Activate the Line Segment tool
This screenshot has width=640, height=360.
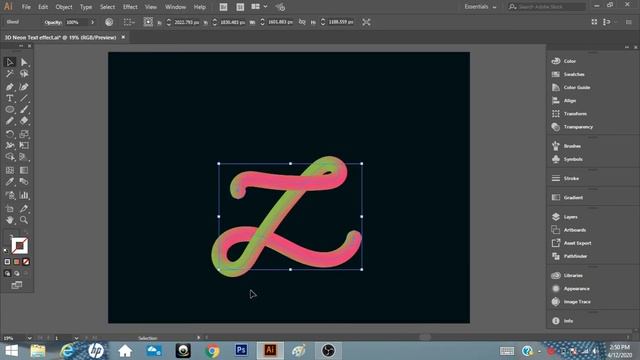tap(24, 98)
